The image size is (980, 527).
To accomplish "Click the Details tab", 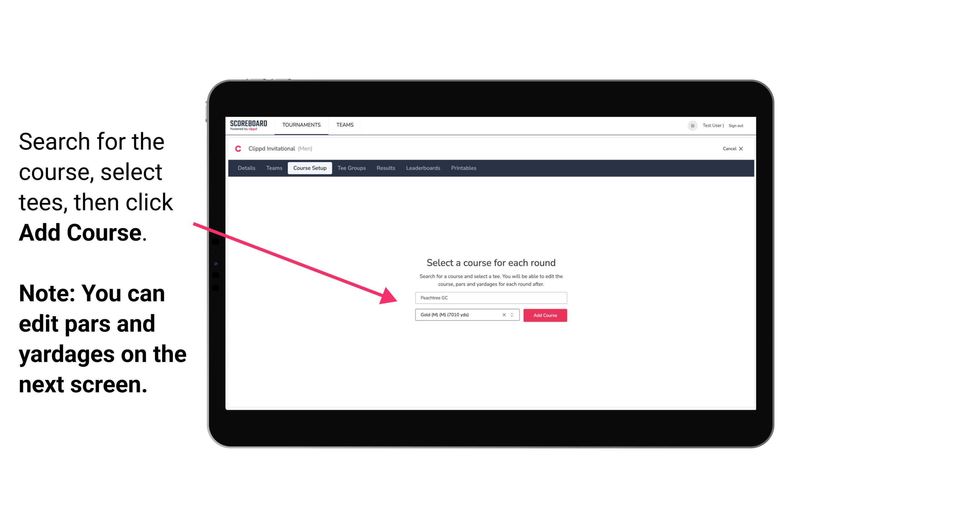I will point(246,168).
